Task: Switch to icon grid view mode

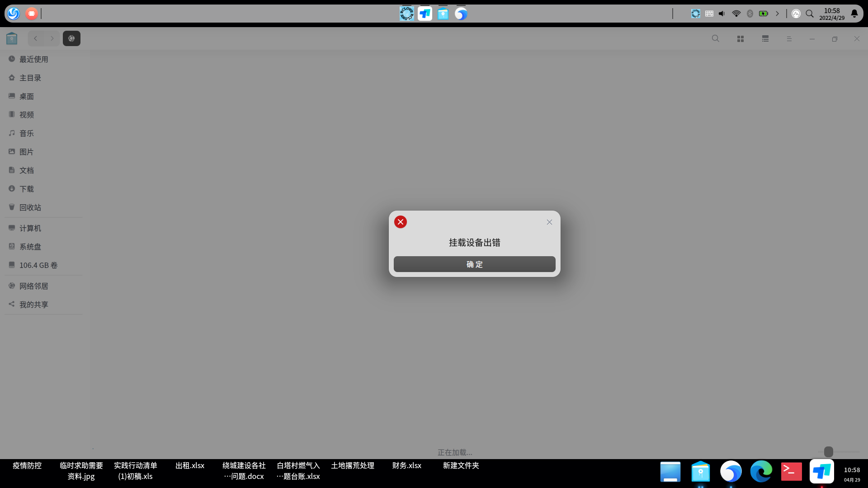Action: [x=740, y=38]
